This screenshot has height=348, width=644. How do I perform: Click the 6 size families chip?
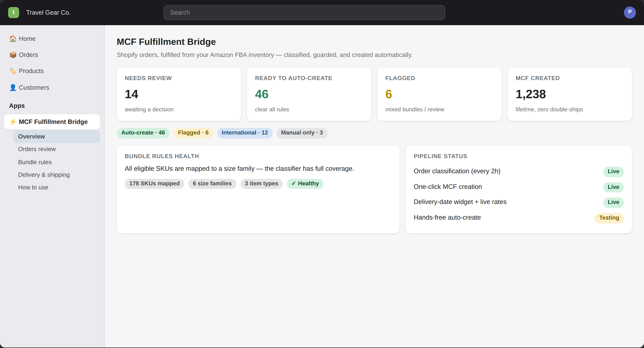tap(212, 184)
